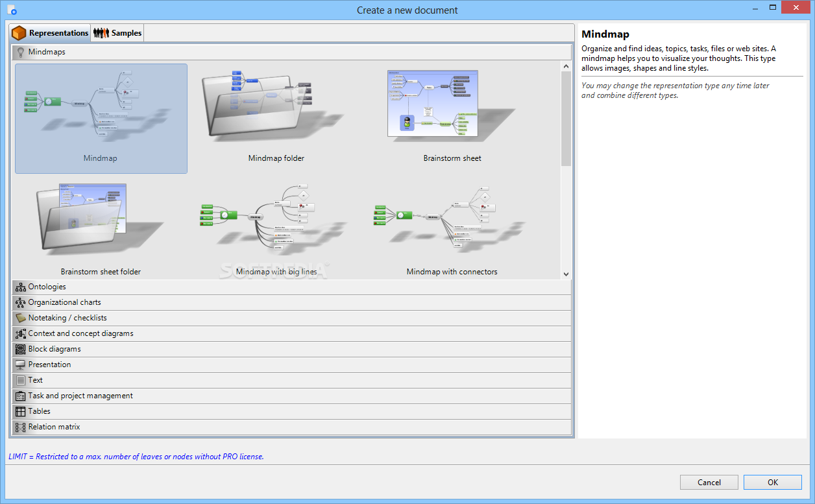Click the Text category icon

21,380
